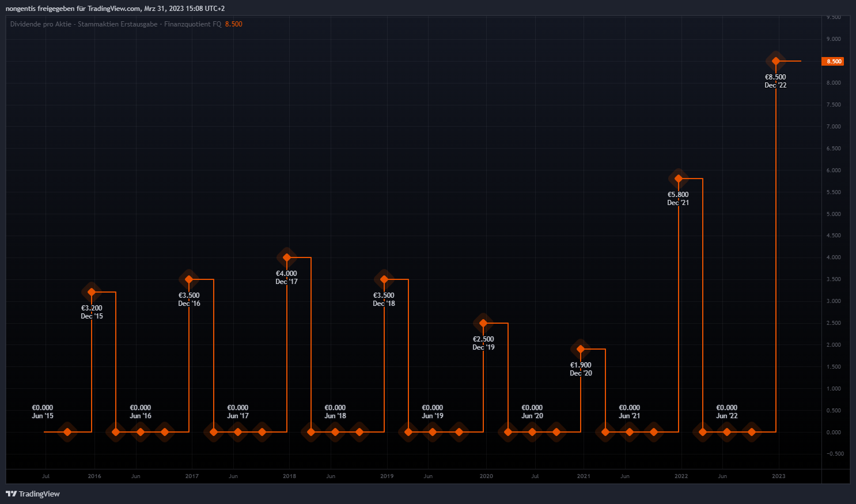Click the orange 8.500 value in legend

coord(233,24)
